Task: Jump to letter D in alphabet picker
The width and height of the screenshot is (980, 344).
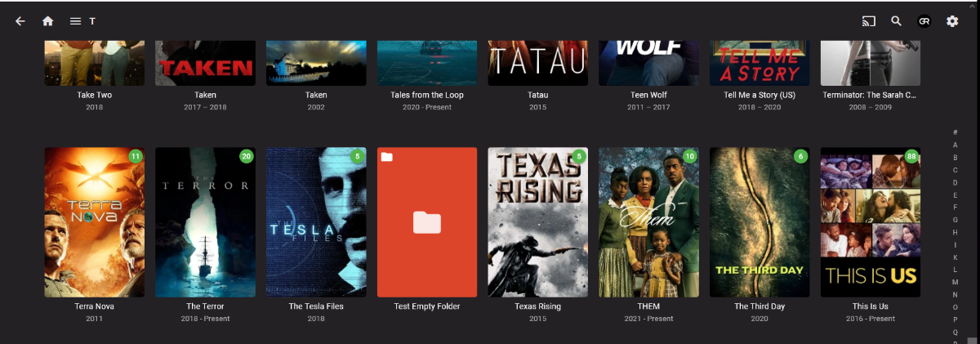Action: pyautogui.click(x=955, y=182)
